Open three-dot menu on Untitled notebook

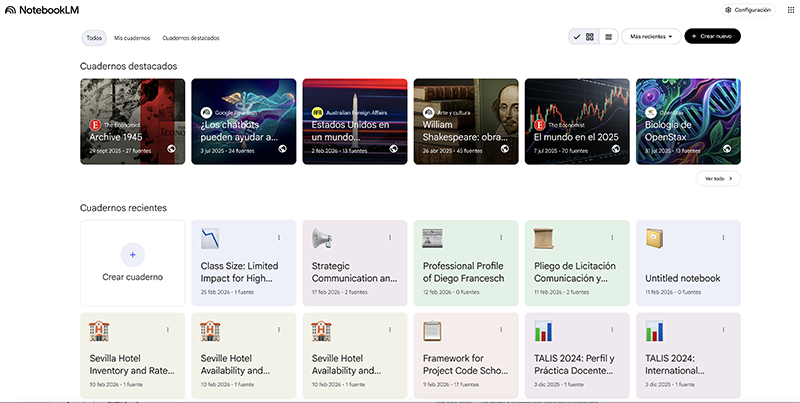point(724,237)
